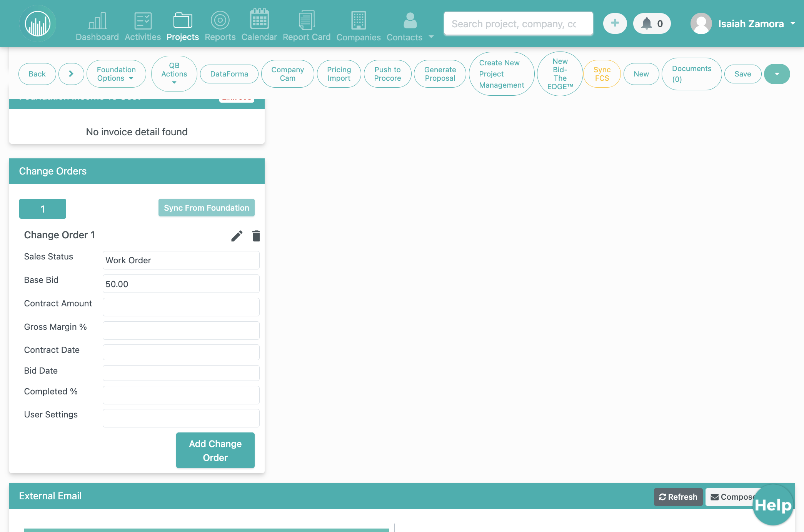The height and width of the screenshot is (532, 804).
Task: Click Add Change Order button
Action: [215, 451]
